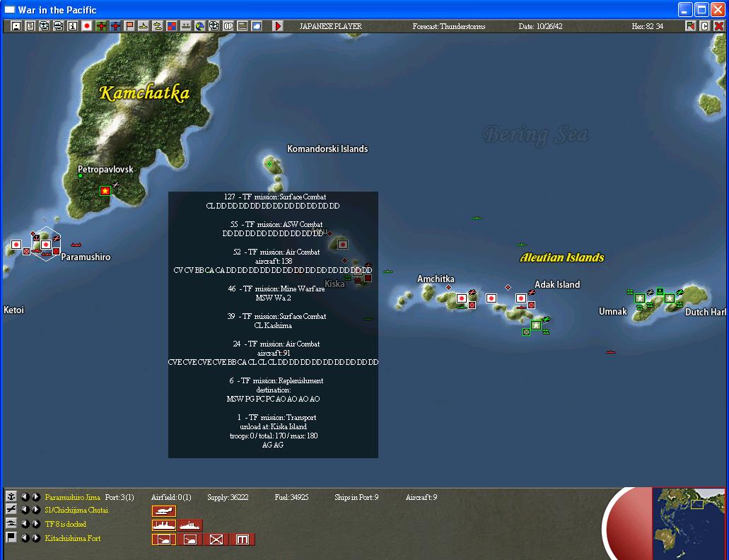Select the second tank unit button
This screenshot has width=729, height=560.
[189, 539]
